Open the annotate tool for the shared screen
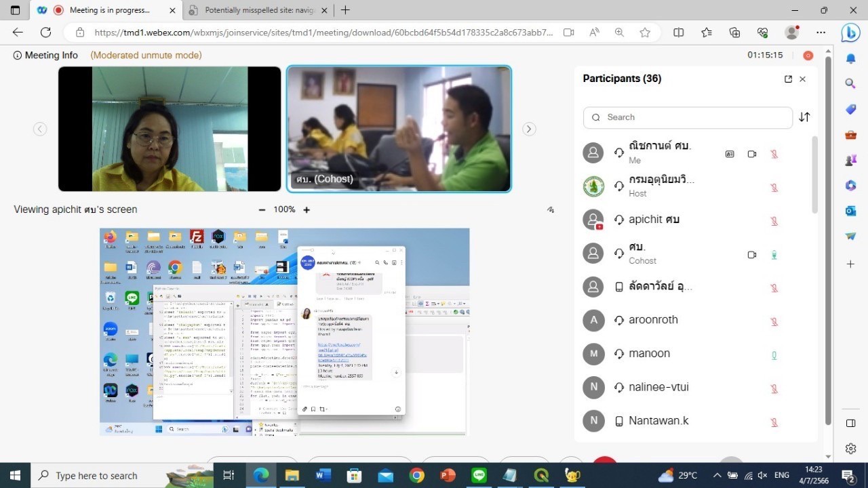The height and width of the screenshot is (488, 868). pyautogui.click(x=551, y=210)
